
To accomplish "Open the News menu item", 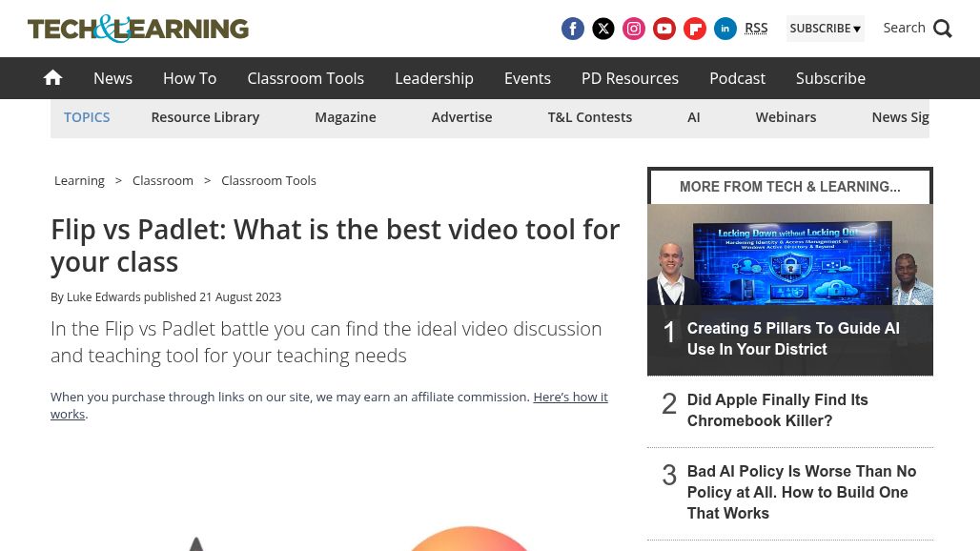I will [113, 78].
